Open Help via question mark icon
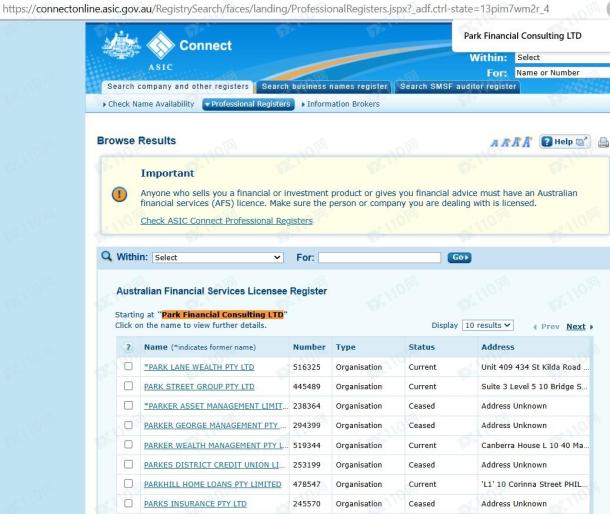 point(547,142)
